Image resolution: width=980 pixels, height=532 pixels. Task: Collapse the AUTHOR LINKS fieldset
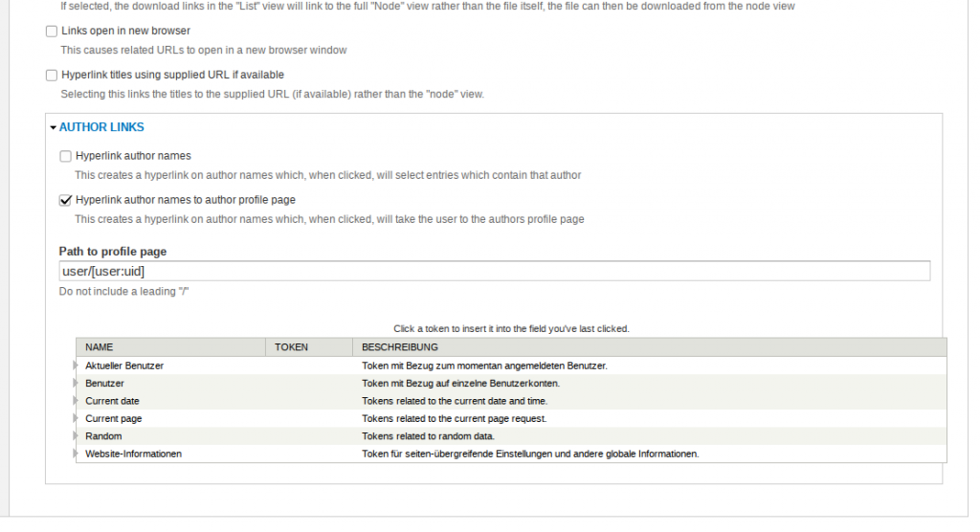[100, 127]
